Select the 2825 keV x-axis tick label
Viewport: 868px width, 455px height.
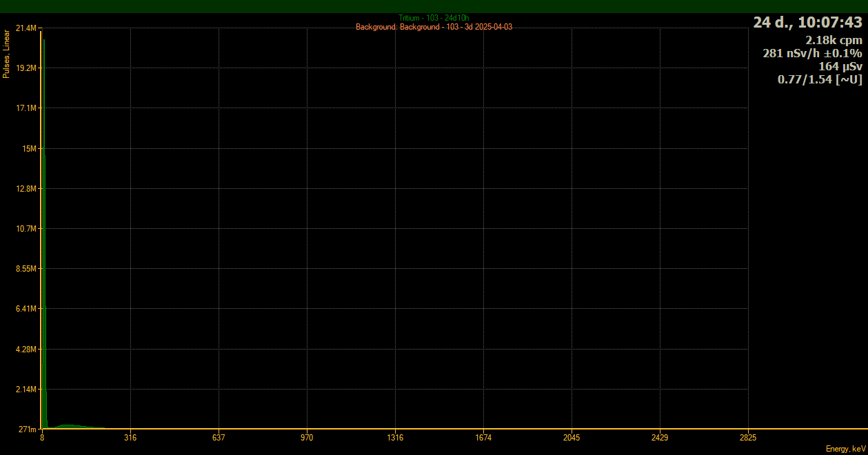point(748,438)
